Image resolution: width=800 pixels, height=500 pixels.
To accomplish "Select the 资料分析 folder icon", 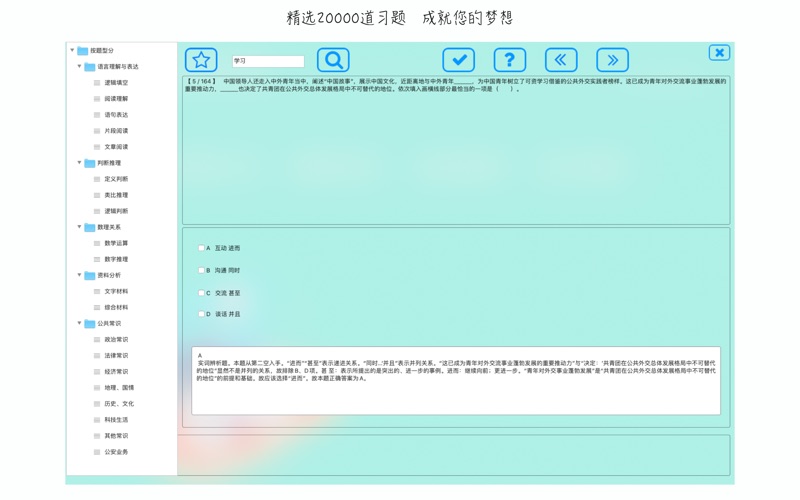I will coord(90,276).
